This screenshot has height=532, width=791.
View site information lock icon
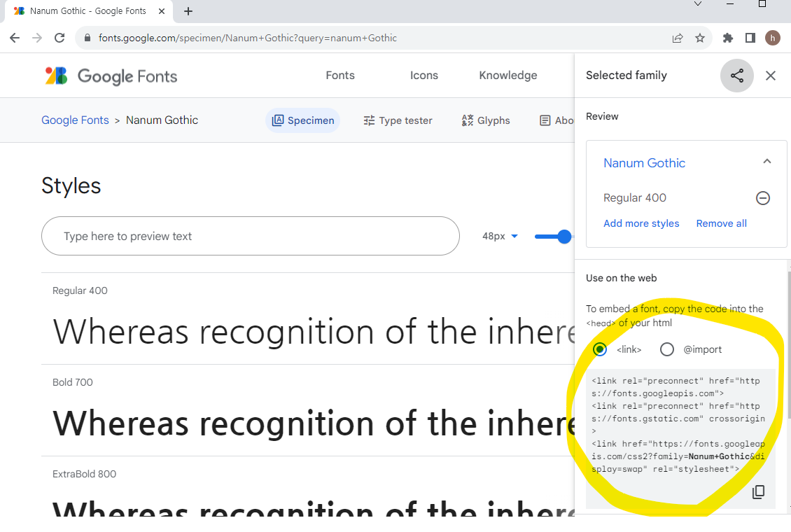click(87, 38)
